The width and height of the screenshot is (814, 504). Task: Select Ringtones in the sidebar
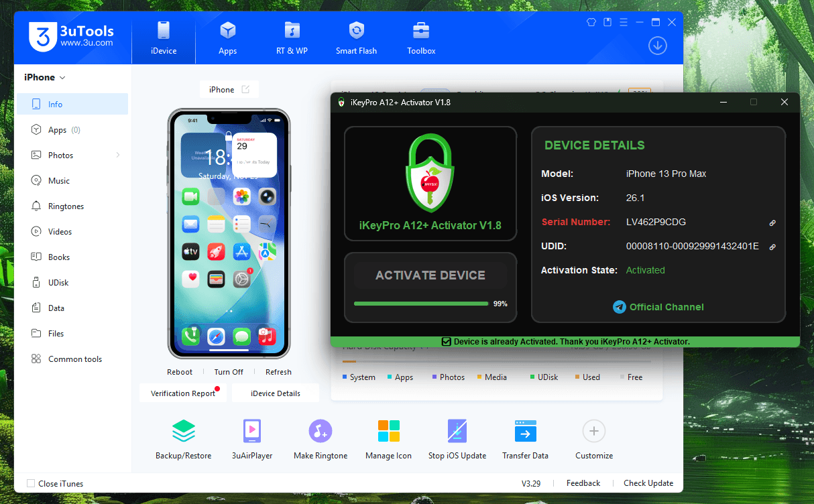[66, 206]
